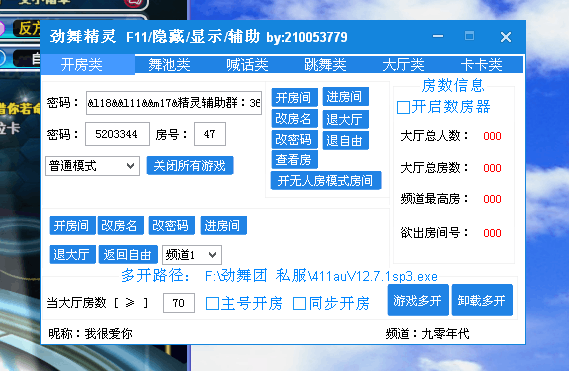Click 改密码 button next to 退自由
Image resolution: width=569 pixels, height=371 pixels.
(x=294, y=139)
